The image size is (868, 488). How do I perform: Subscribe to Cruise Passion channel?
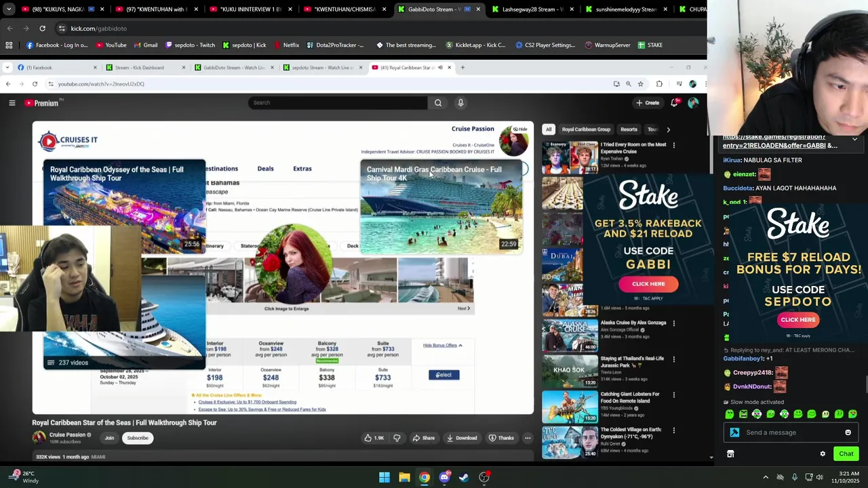(x=138, y=438)
